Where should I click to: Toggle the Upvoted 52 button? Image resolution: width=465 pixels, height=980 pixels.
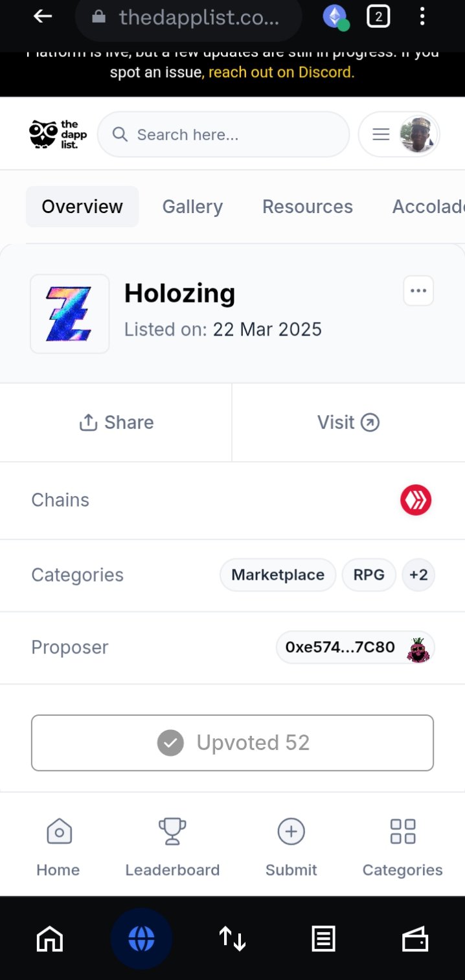(232, 743)
